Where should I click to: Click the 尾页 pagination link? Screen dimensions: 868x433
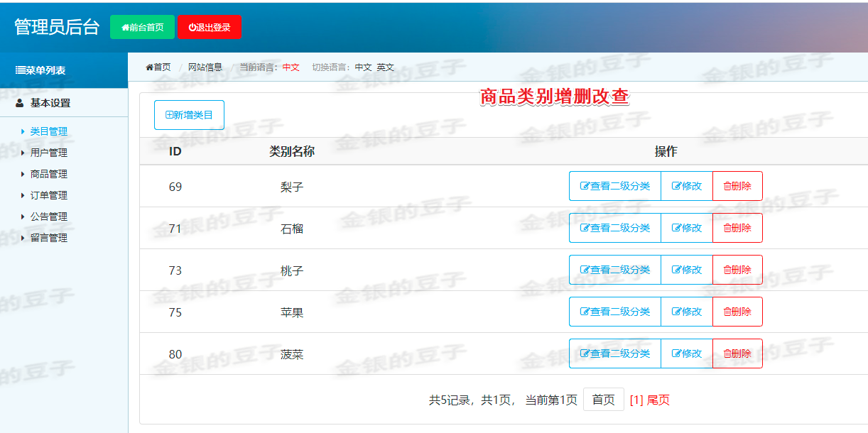coord(658,400)
